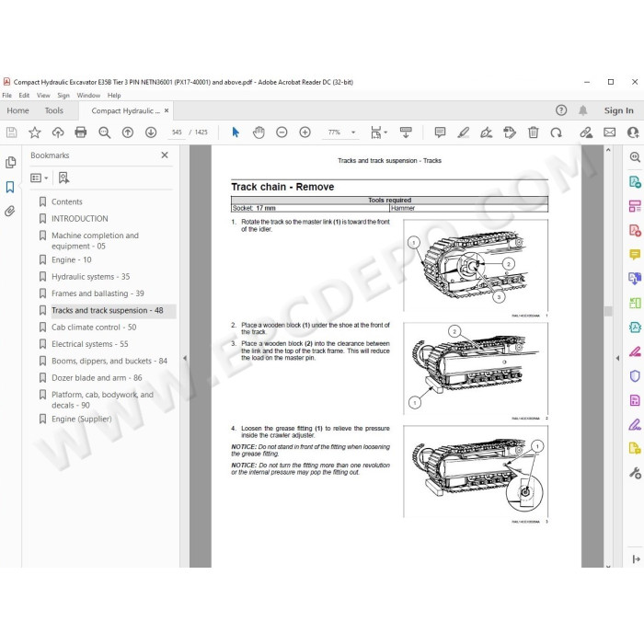Go to next page arrow
644x644 pixels.
(151, 132)
